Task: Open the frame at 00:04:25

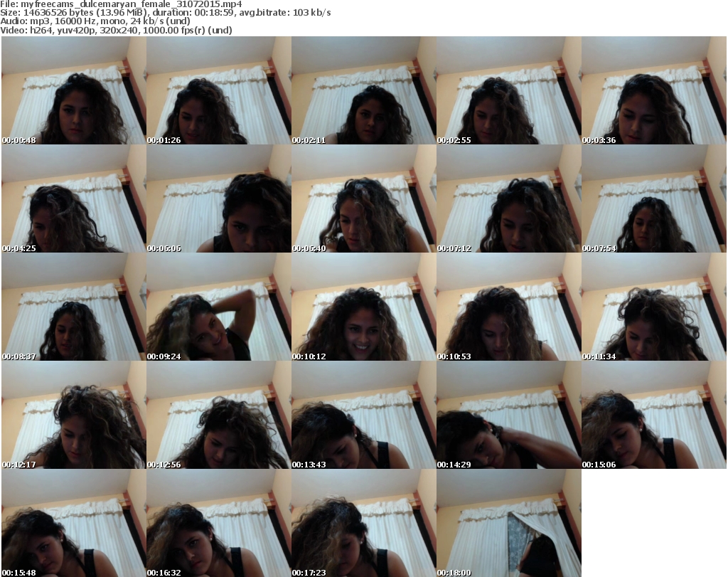Action: click(74, 198)
